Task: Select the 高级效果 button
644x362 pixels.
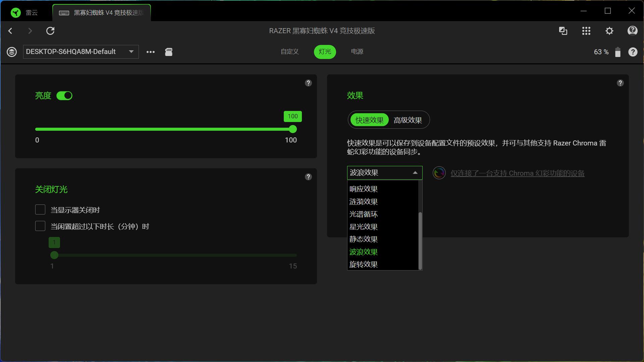Action: pyautogui.click(x=408, y=120)
